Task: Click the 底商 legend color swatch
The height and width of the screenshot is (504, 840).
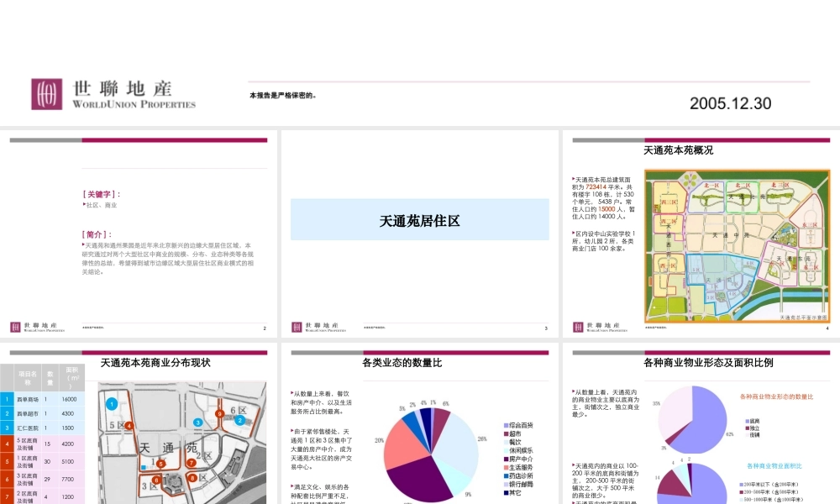Action: (748, 422)
